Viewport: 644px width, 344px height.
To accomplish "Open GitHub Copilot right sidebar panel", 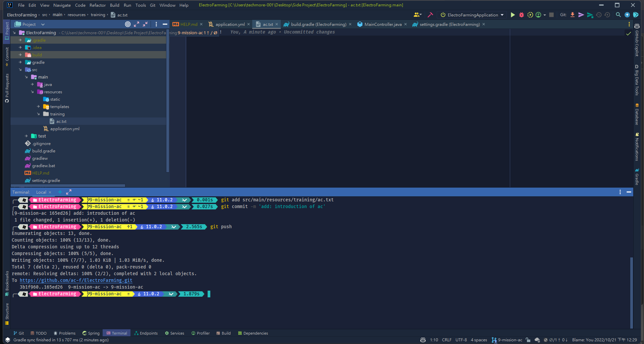I will click(x=637, y=40).
